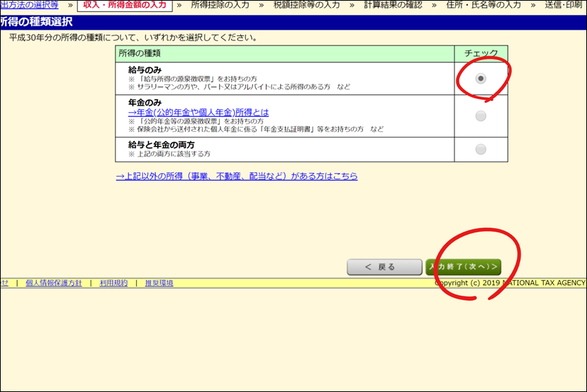Click the 住所・氏名等の入力 step label
Image resolution: width=587 pixels, height=392 pixels.
[483, 5]
